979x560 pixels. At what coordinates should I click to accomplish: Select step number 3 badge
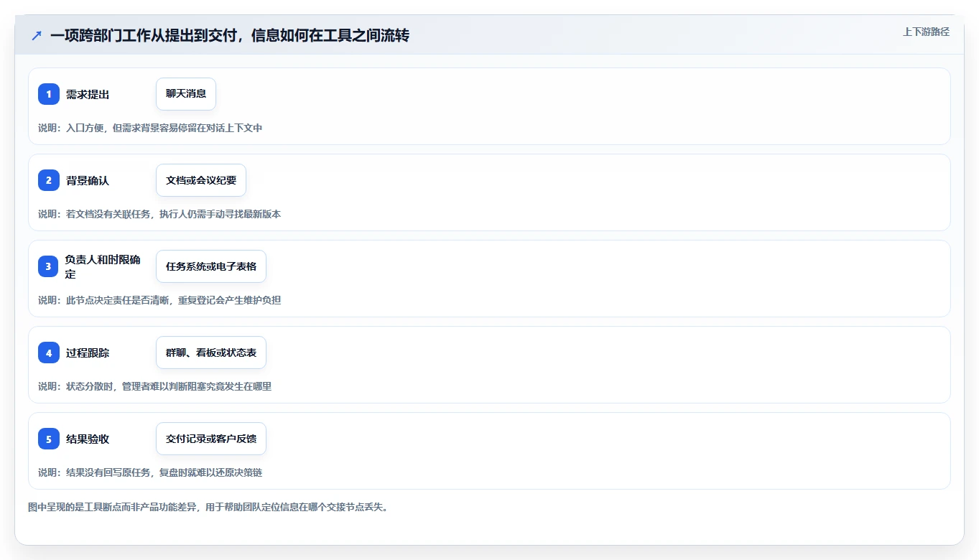coord(49,266)
